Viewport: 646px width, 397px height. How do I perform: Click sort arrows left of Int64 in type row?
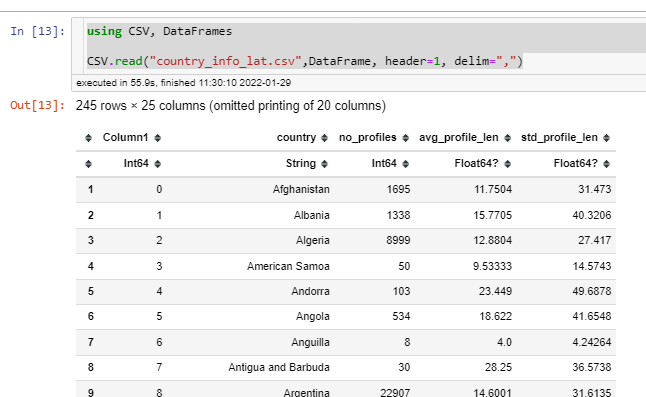pos(88,164)
